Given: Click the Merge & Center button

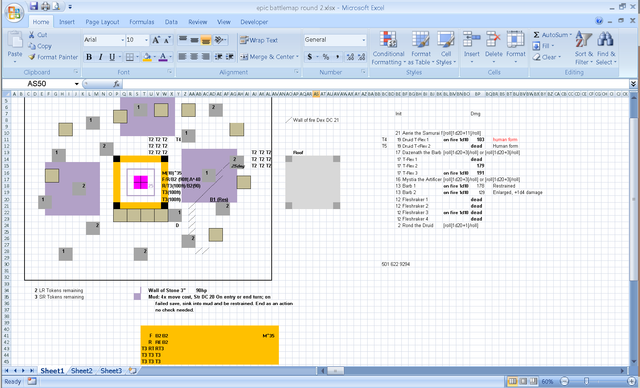Looking at the screenshot, I should (x=267, y=57).
